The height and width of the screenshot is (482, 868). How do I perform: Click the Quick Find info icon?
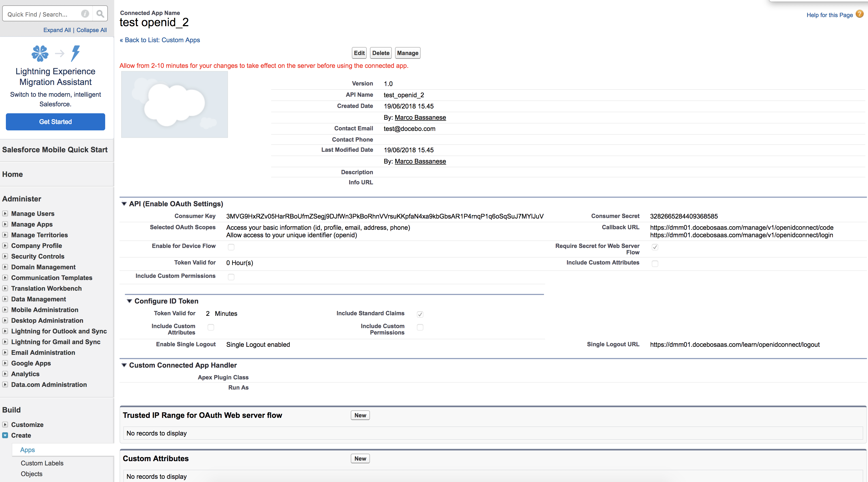(85, 14)
